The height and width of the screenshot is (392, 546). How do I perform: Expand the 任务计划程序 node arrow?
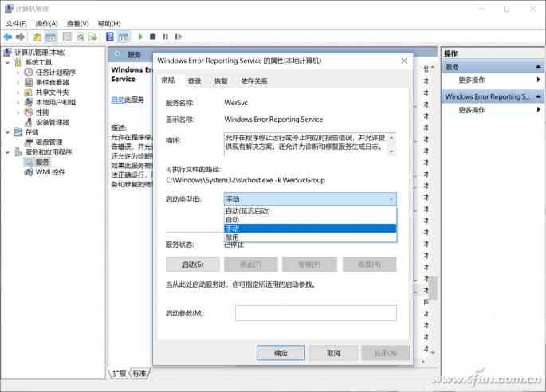tap(18, 73)
